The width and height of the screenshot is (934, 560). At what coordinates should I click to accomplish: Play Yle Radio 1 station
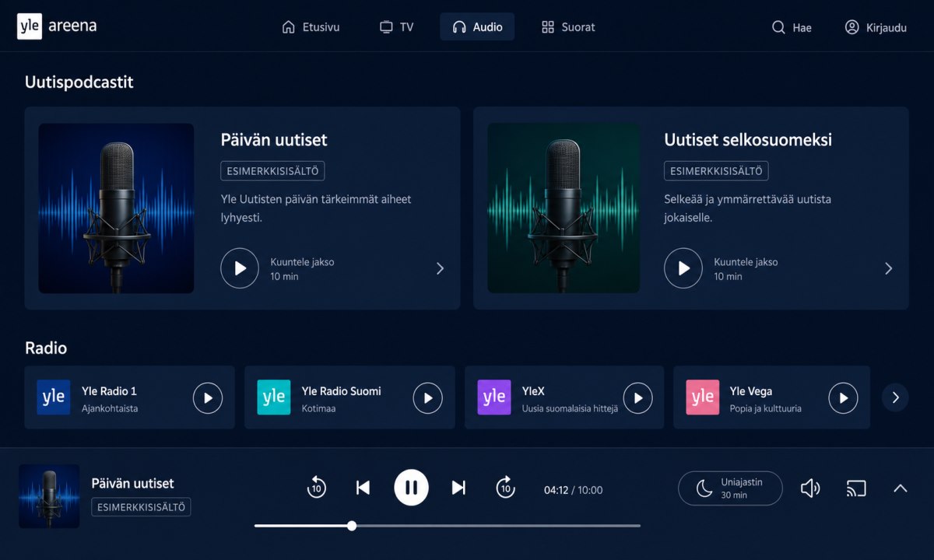pos(208,397)
